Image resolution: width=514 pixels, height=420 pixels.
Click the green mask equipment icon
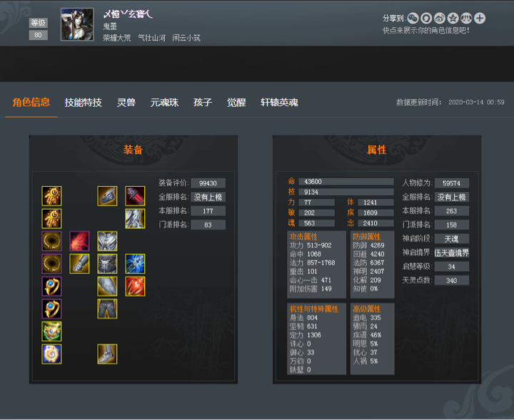[x=51, y=332]
